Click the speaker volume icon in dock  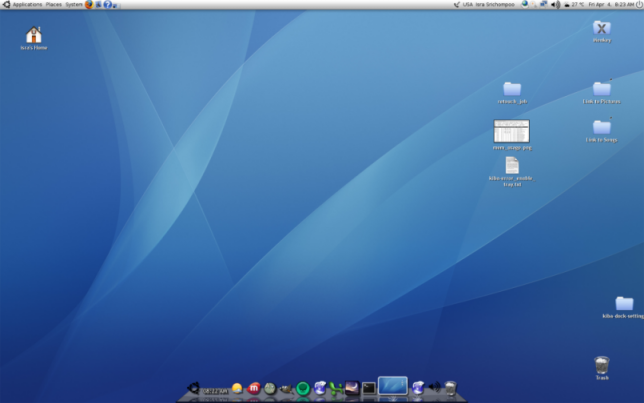point(434,387)
